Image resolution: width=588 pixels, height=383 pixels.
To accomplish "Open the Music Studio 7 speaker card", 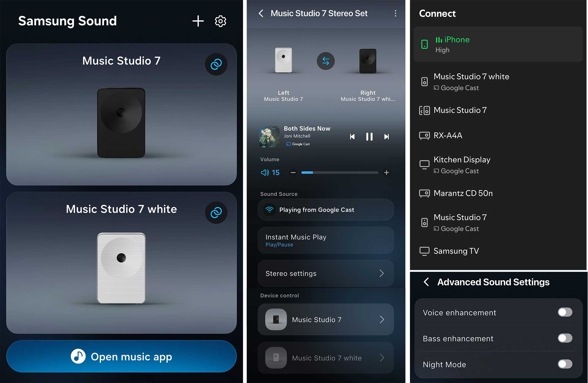I will (x=121, y=115).
